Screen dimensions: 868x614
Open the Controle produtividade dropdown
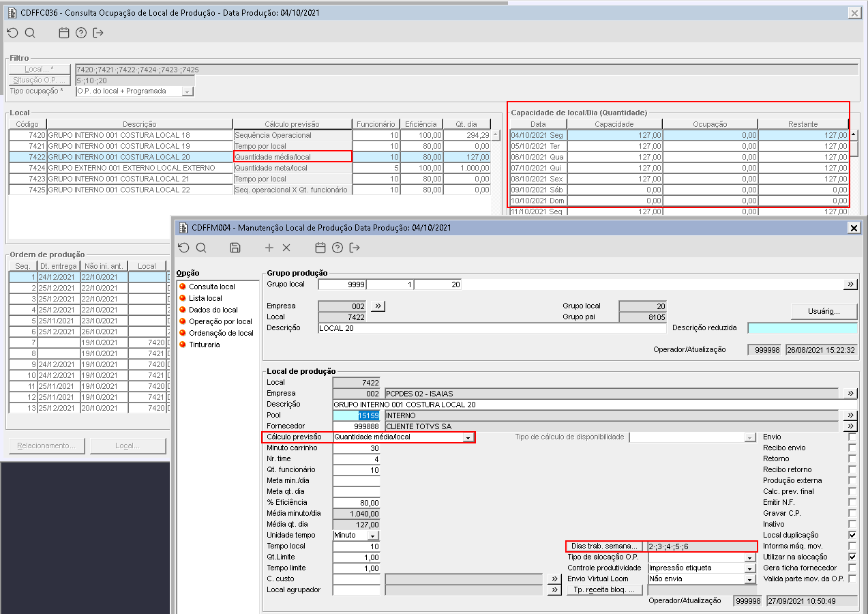pos(751,568)
